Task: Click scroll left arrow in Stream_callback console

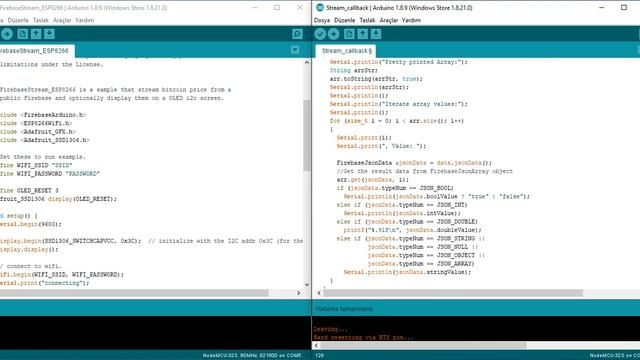Action: pos(317,345)
